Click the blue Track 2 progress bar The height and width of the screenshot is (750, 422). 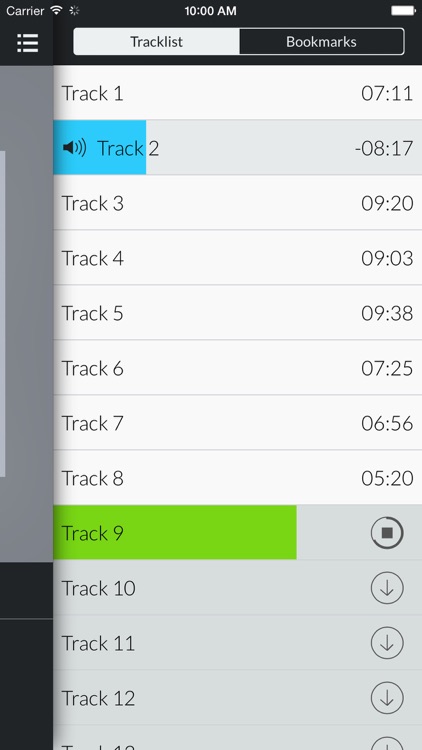click(x=100, y=147)
